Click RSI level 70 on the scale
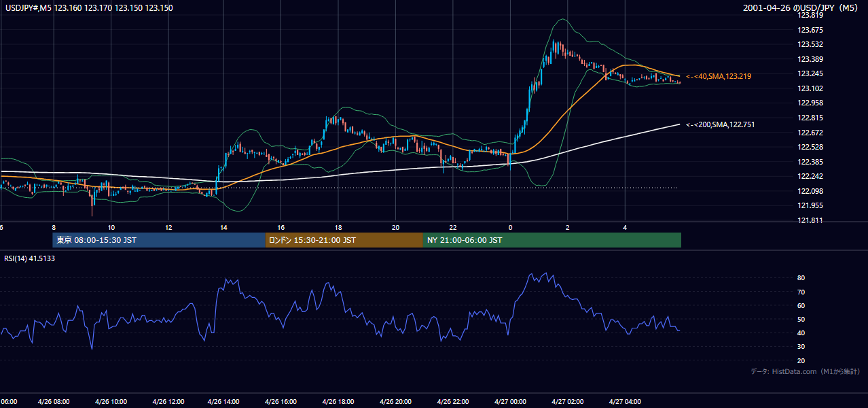The height and width of the screenshot is (408, 868). (x=801, y=292)
